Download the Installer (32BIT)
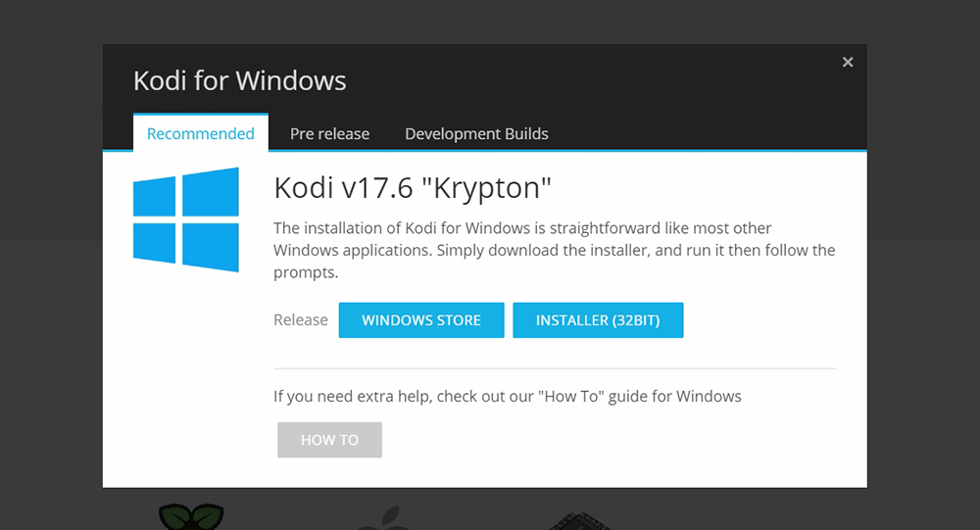This screenshot has height=530, width=980. 598,320
